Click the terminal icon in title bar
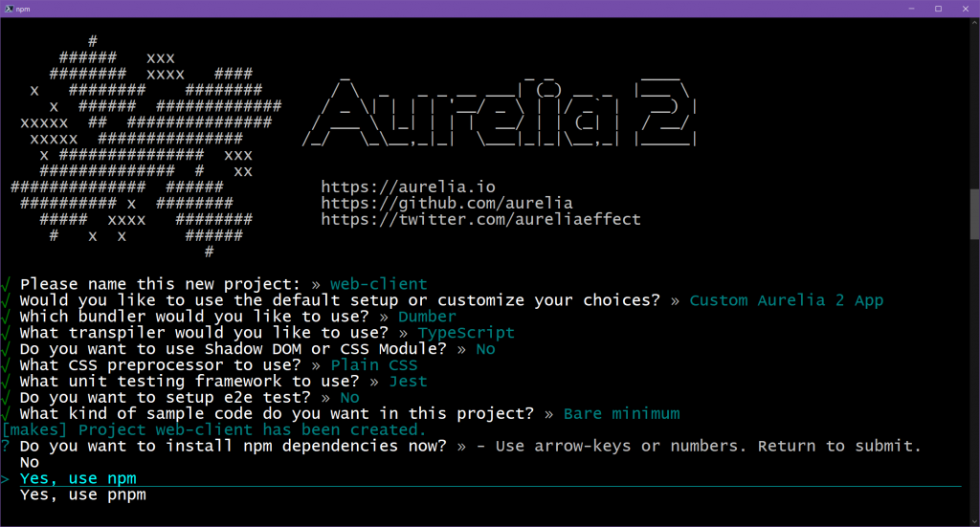 (9, 9)
